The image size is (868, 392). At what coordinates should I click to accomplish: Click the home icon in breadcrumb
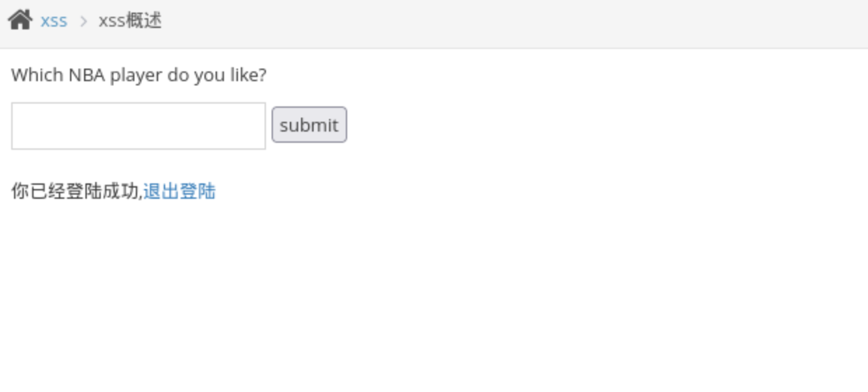20,20
